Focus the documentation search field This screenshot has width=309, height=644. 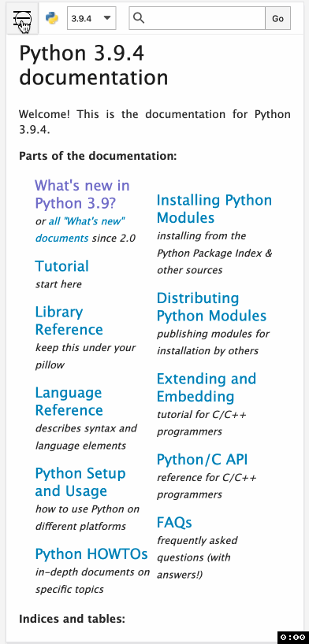point(204,18)
